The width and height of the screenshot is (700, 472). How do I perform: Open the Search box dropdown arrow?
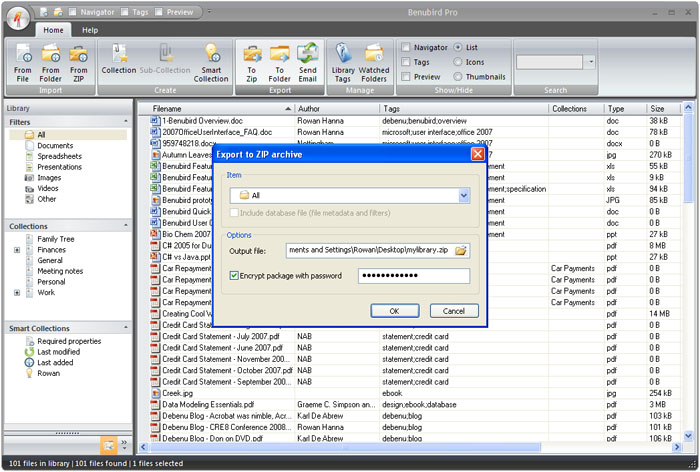591,62
